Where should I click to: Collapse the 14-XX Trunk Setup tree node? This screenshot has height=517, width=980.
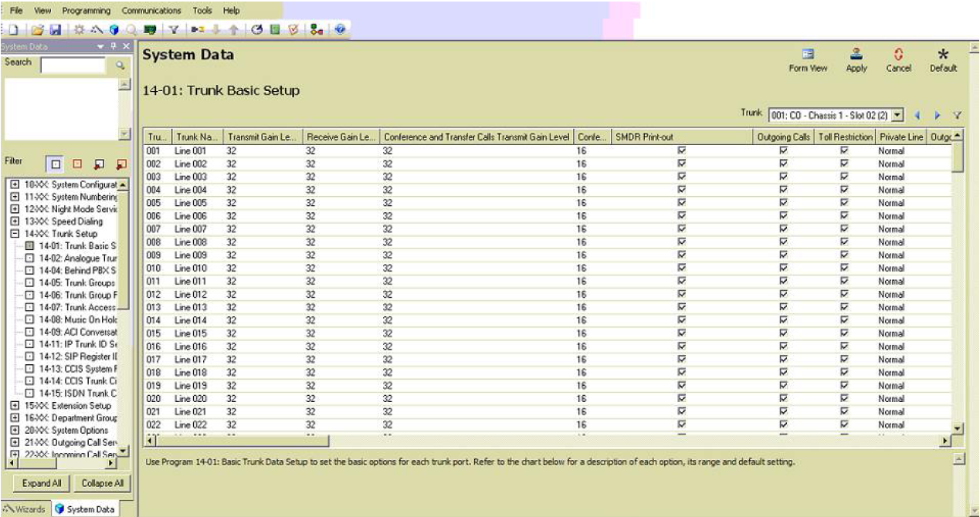[x=14, y=234]
